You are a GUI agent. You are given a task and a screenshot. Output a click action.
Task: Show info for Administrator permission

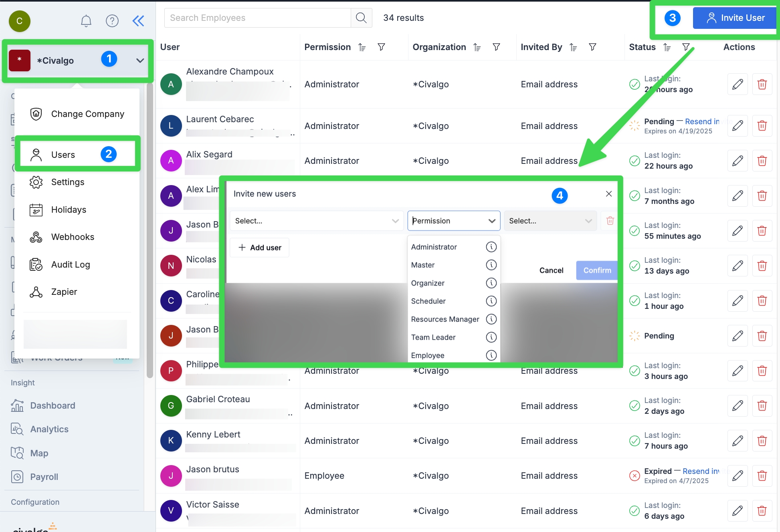coord(491,247)
